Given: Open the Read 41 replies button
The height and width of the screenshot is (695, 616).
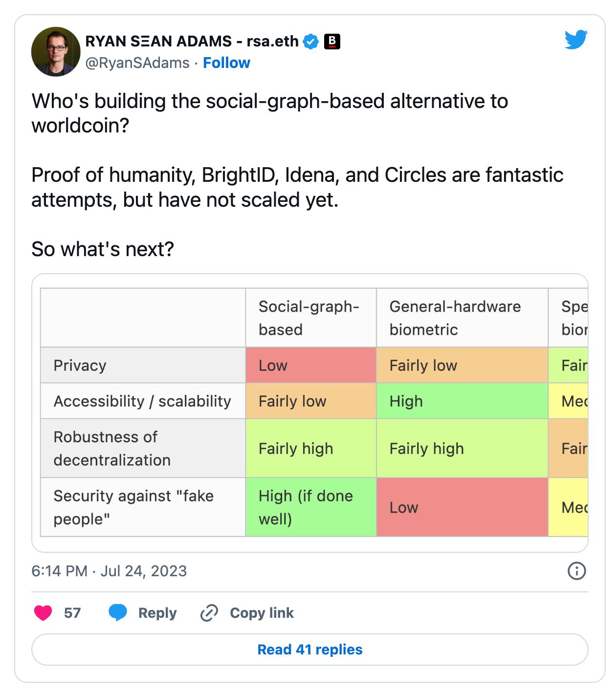Looking at the screenshot, I should (x=309, y=650).
